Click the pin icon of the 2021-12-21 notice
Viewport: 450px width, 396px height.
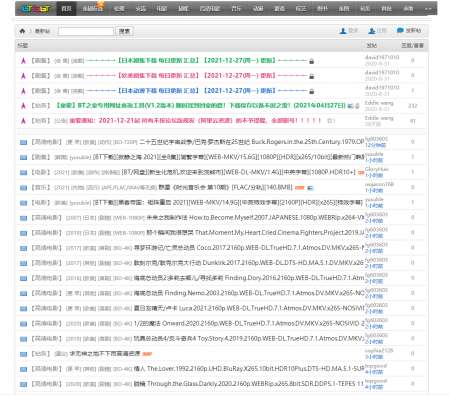23,121
